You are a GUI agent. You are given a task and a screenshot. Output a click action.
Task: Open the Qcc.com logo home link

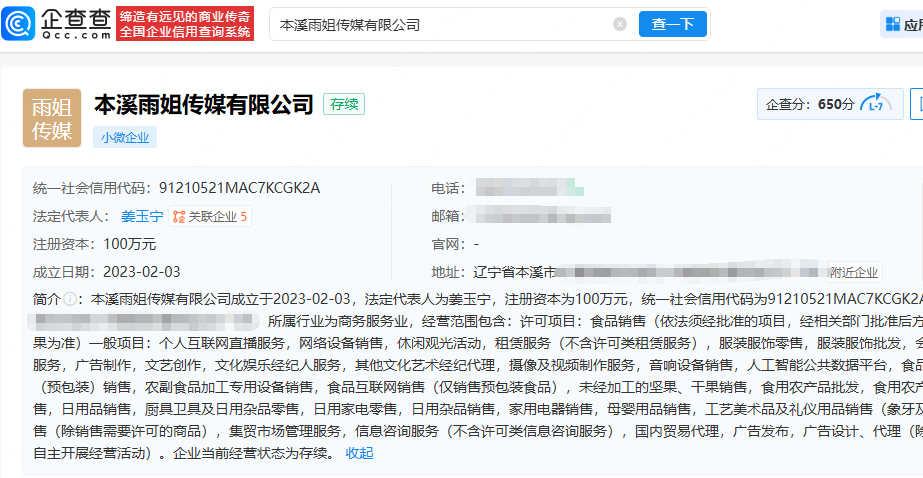[57, 24]
